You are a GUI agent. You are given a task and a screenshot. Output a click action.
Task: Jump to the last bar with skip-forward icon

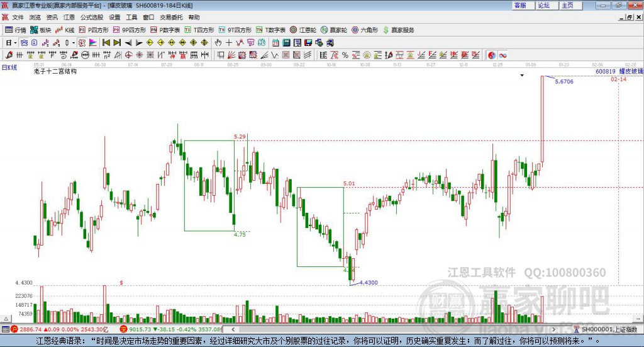pyautogui.click(x=117, y=43)
